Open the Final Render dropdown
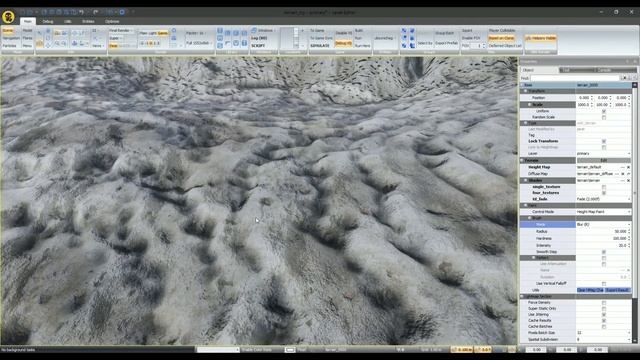The height and width of the screenshot is (360, 640). pos(121,31)
